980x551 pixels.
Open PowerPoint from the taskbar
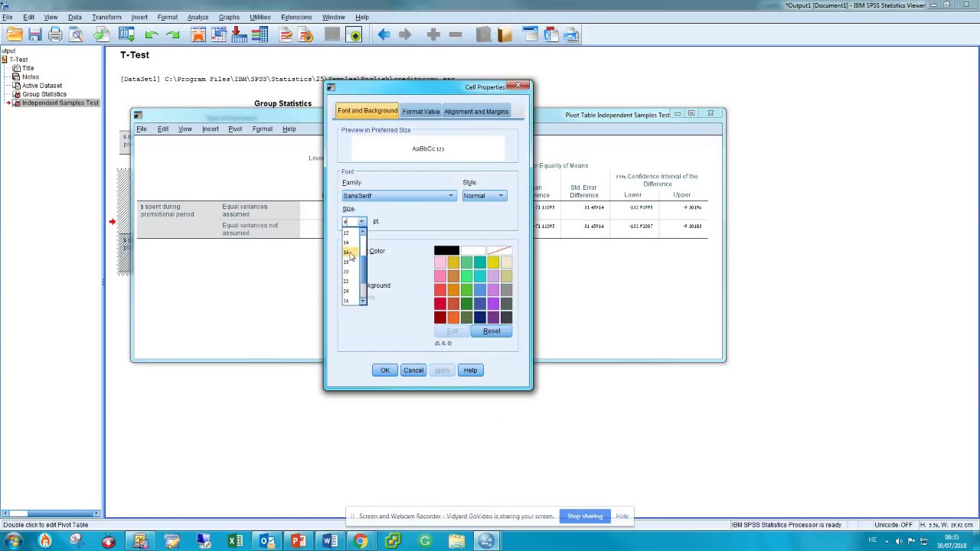tap(298, 542)
